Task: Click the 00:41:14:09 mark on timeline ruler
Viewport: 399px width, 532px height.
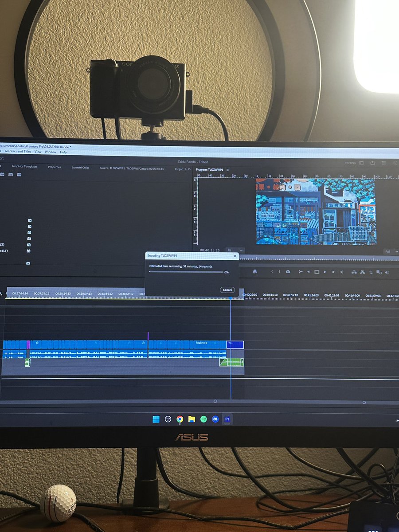Action: (x=312, y=295)
